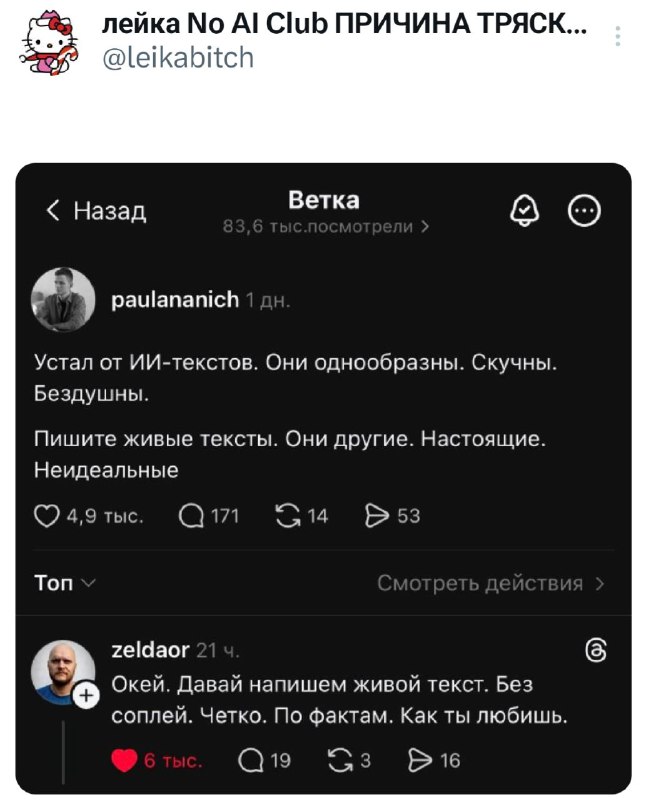Image resolution: width=646 pixels, height=800 pixels.
Task: Repost the paulananich post
Action: (x=286, y=516)
